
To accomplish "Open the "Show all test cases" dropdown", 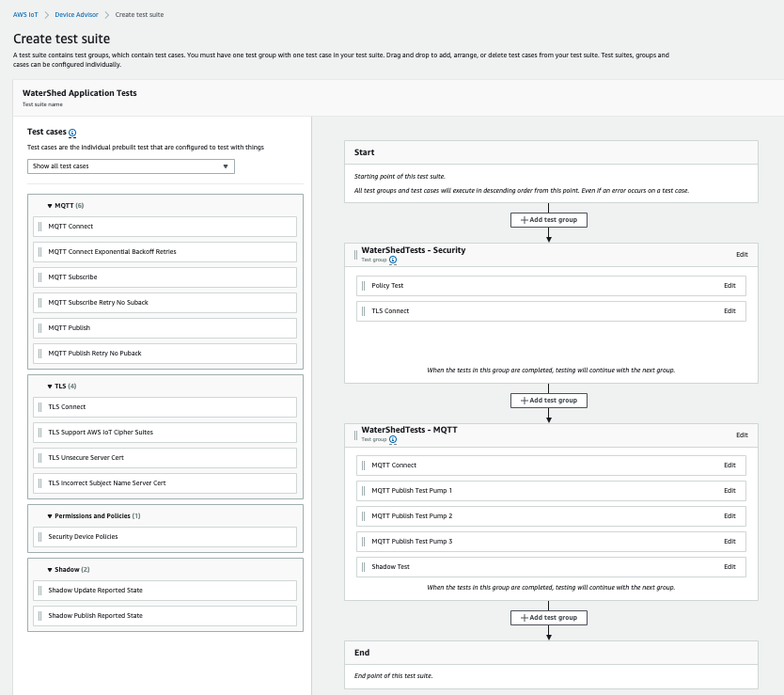I will coord(131,166).
